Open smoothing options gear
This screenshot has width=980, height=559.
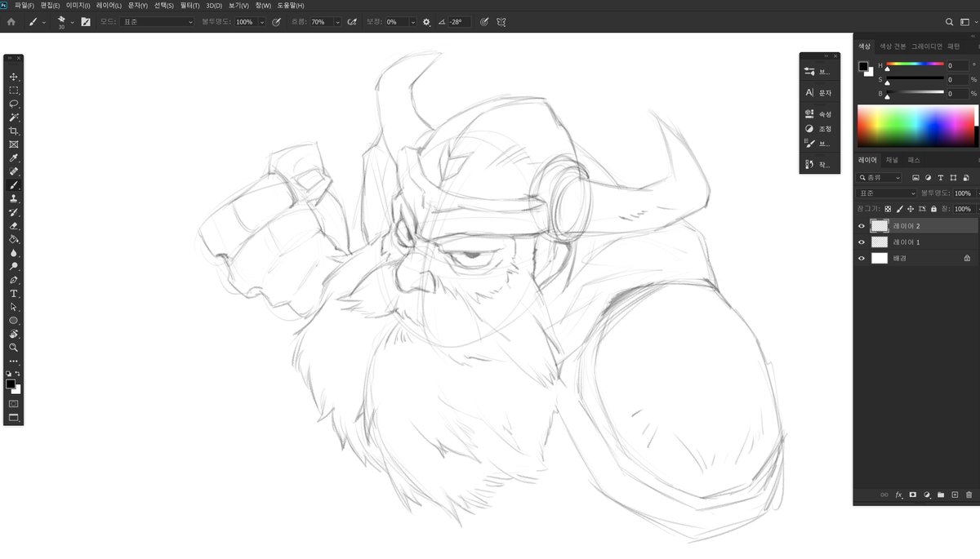pos(426,22)
